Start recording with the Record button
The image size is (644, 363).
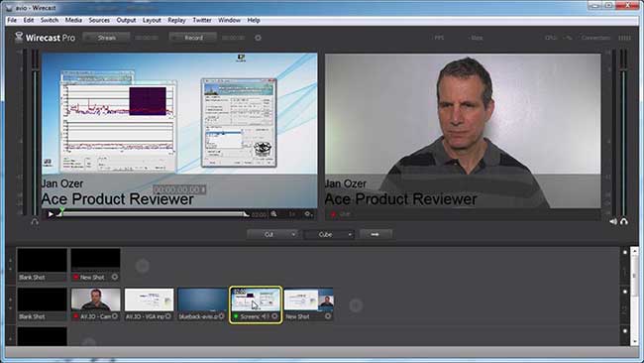193,38
